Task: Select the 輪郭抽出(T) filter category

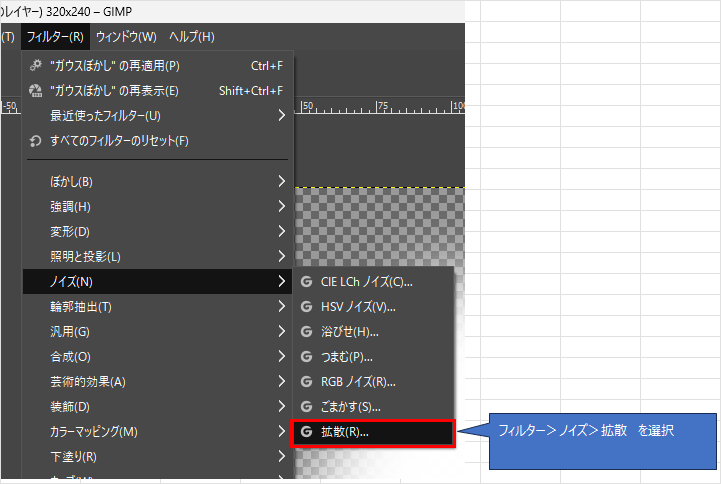Action: coord(80,307)
